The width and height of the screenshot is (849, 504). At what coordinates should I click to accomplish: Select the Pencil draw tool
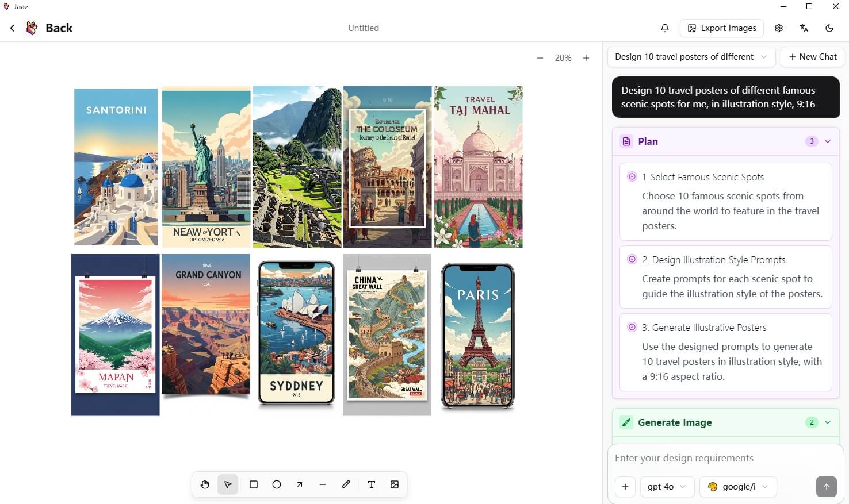346,484
